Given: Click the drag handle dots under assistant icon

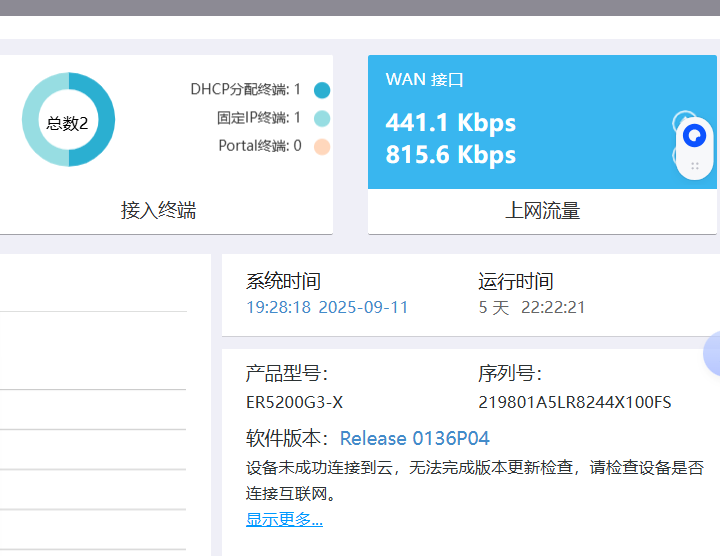Looking at the screenshot, I should pyautogui.click(x=695, y=166).
